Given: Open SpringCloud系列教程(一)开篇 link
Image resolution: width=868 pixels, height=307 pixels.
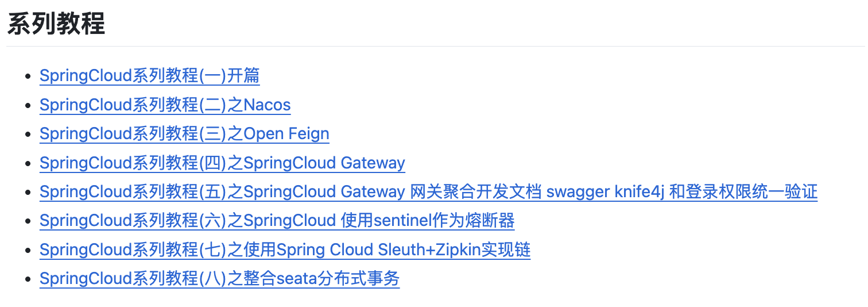Looking at the screenshot, I should click(x=149, y=76).
